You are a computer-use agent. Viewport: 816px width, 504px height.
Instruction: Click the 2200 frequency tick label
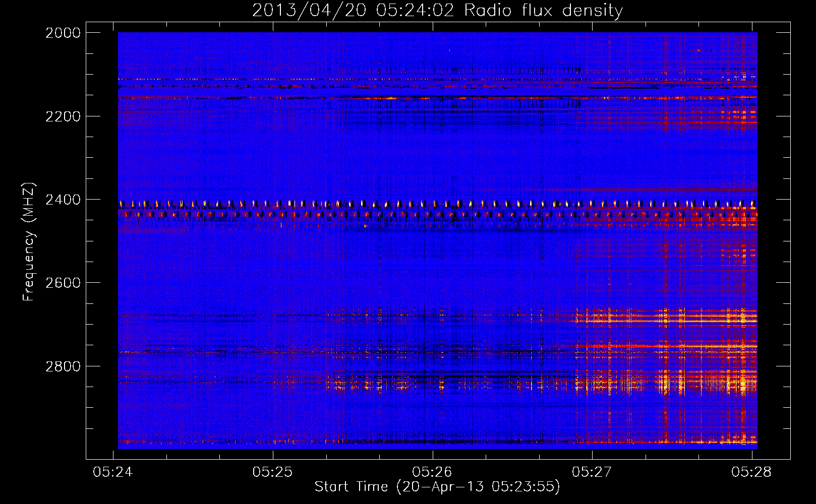click(63, 116)
